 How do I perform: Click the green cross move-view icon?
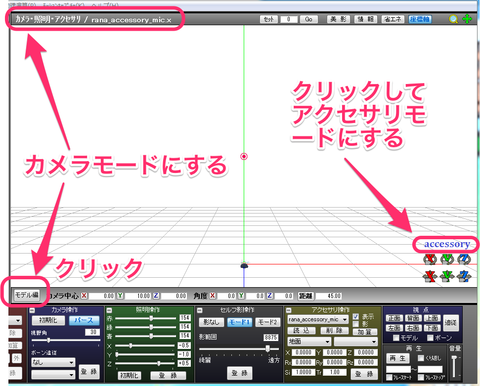pos(467,19)
